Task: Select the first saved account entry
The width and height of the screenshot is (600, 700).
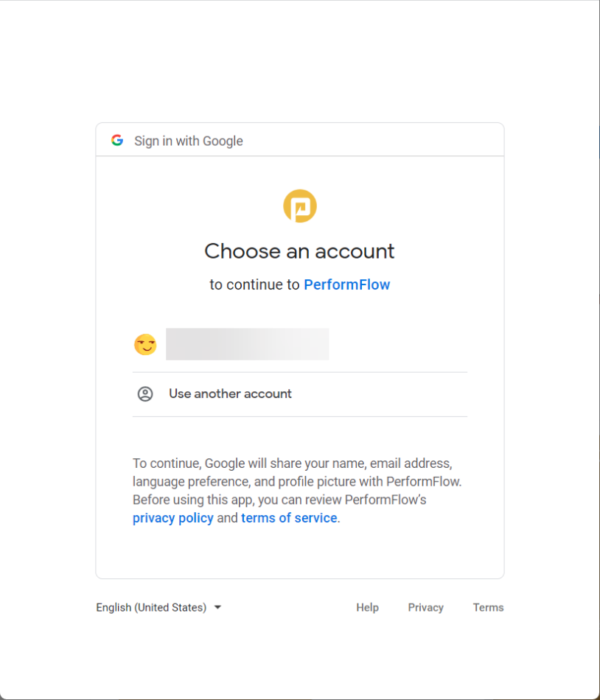Action: coord(247,344)
